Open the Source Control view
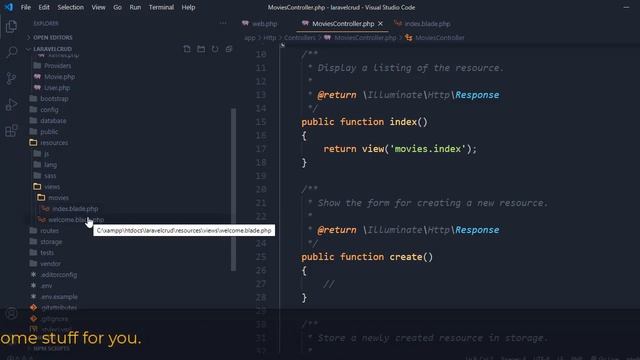This screenshot has height=360, width=640. [11, 78]
